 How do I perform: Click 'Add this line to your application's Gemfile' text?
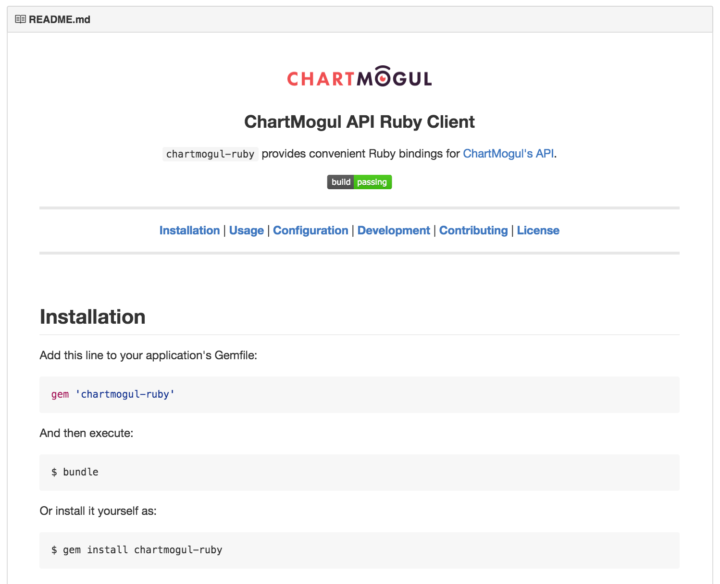(x=148, y=355)
